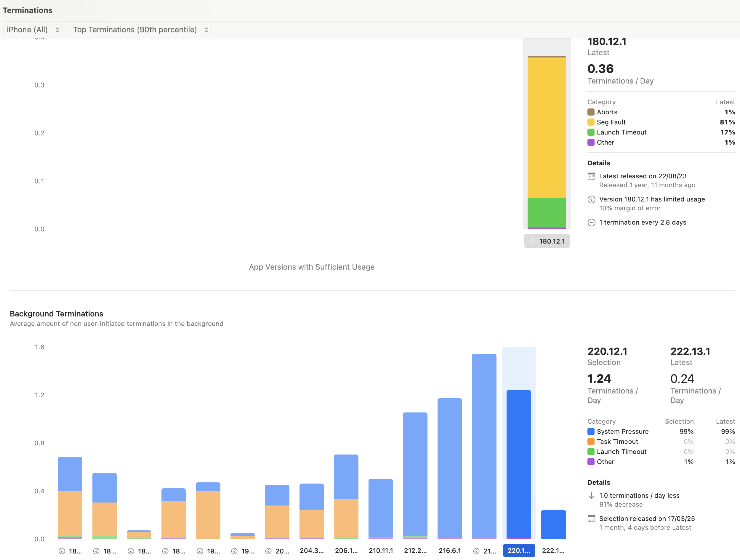The height and width of the screenshot is (560, 740).
Task: Click the System Pressure blue legend swatch
Action: click(x=591, y=431)
